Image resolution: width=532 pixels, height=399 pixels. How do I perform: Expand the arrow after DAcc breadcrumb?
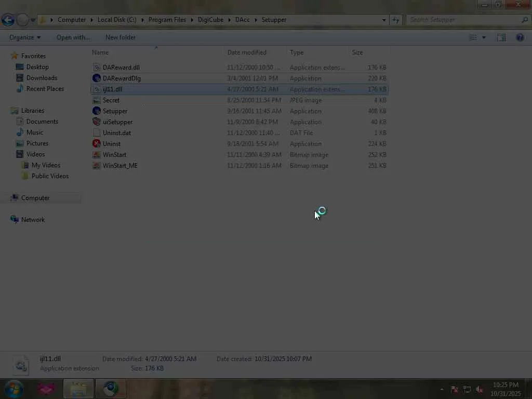pyautogui.click(x=256, y=20)
